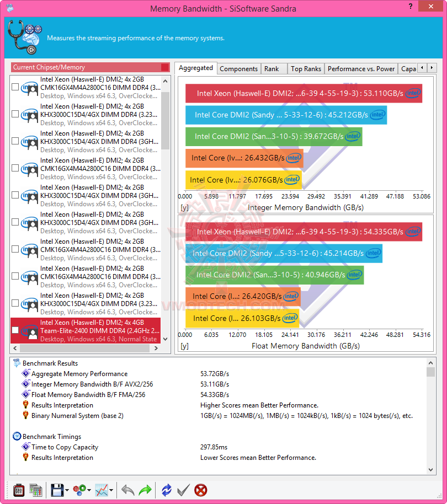Click the stethoscope brain header icon
Viewport: 447px width, 504px height.
pos(25,37)
